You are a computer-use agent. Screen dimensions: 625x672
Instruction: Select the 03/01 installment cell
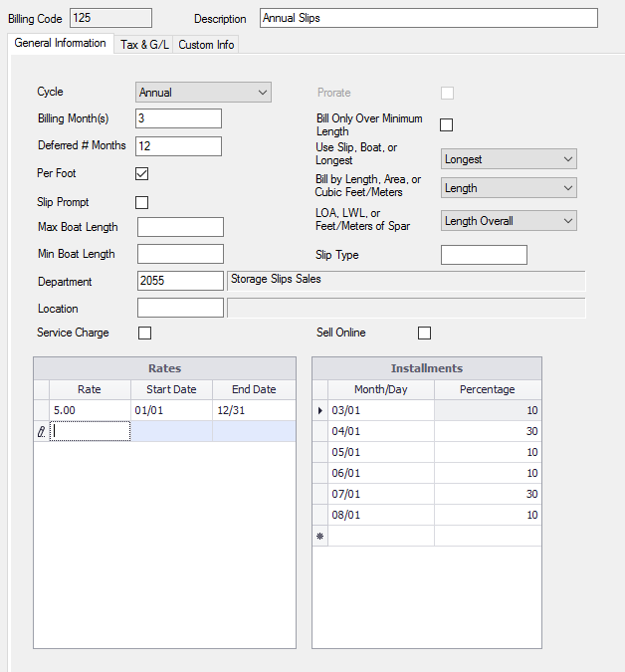click(381, 410)
